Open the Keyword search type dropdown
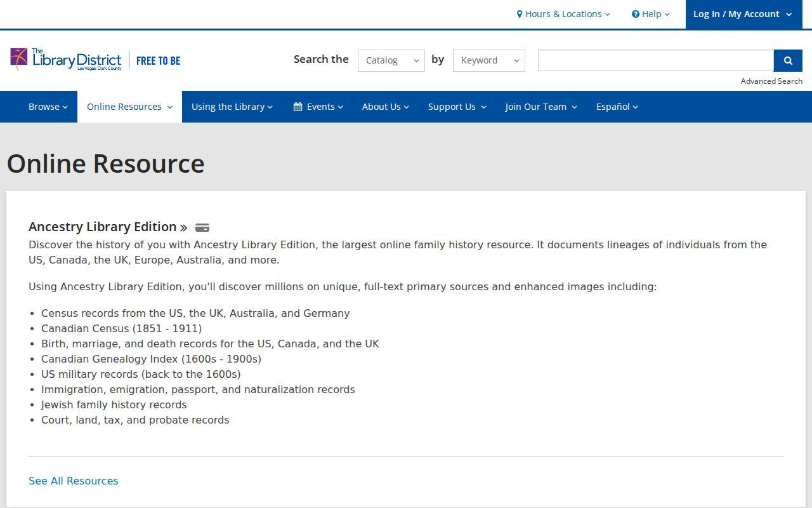The image size is (812, 508). tap(489, 60)
